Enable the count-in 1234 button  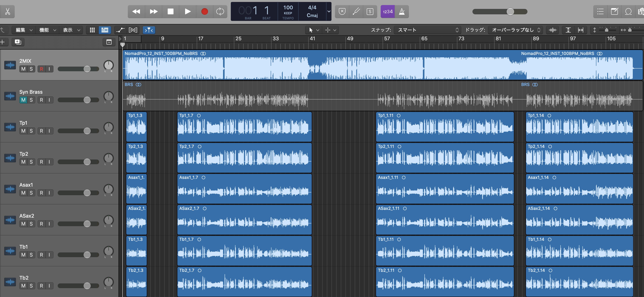tap(387, 11)
